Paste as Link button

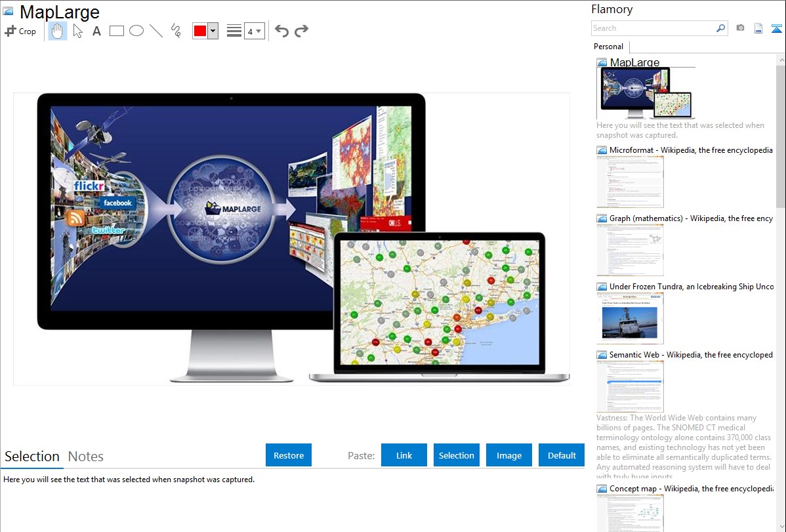404,455
